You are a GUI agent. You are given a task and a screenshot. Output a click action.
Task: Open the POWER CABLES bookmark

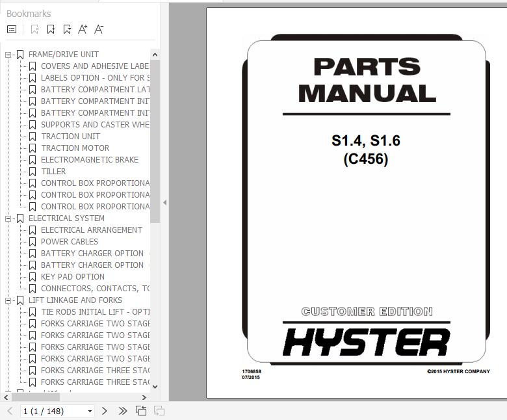[70, 242]
